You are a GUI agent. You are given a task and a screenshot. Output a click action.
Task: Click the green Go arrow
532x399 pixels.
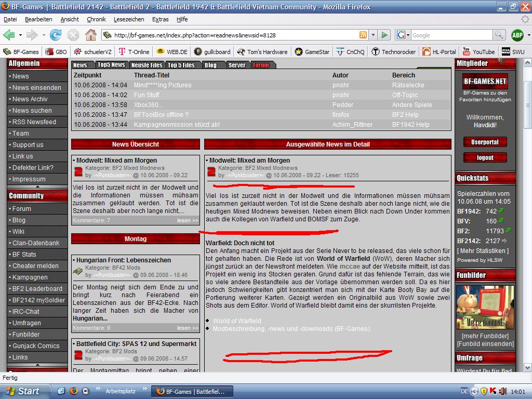tap(384, 35)
